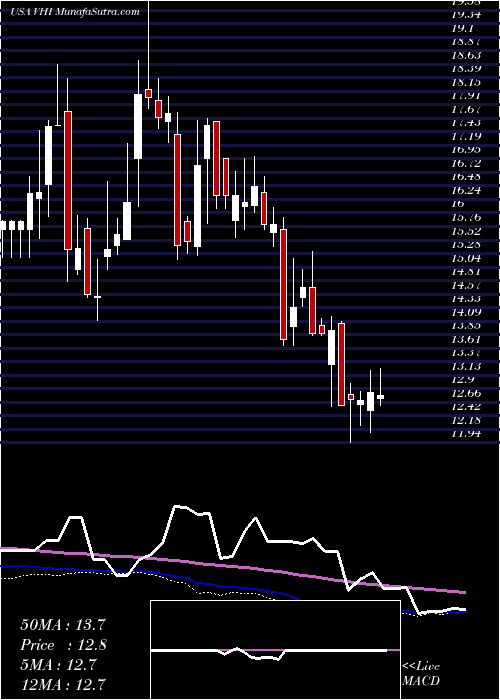Image resolution: width=500 pixels, height=700 pixels.
Task: Click the 17.91 price axis label
Action: [467, 96]
